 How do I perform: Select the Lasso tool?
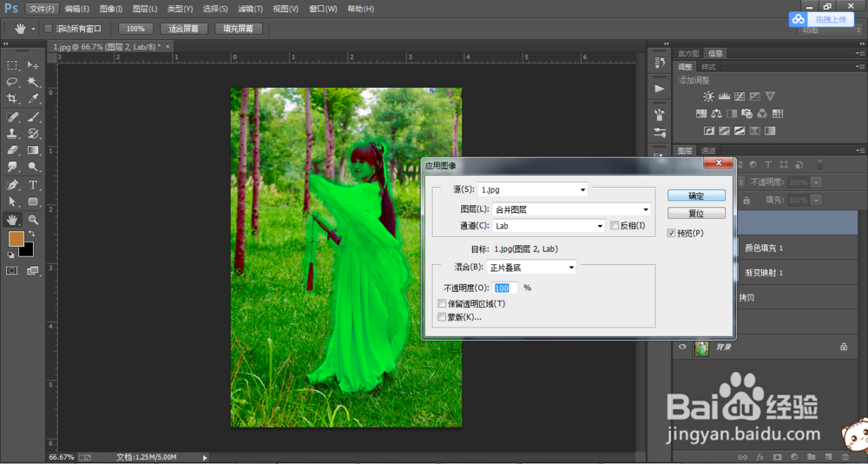(12, 82)
